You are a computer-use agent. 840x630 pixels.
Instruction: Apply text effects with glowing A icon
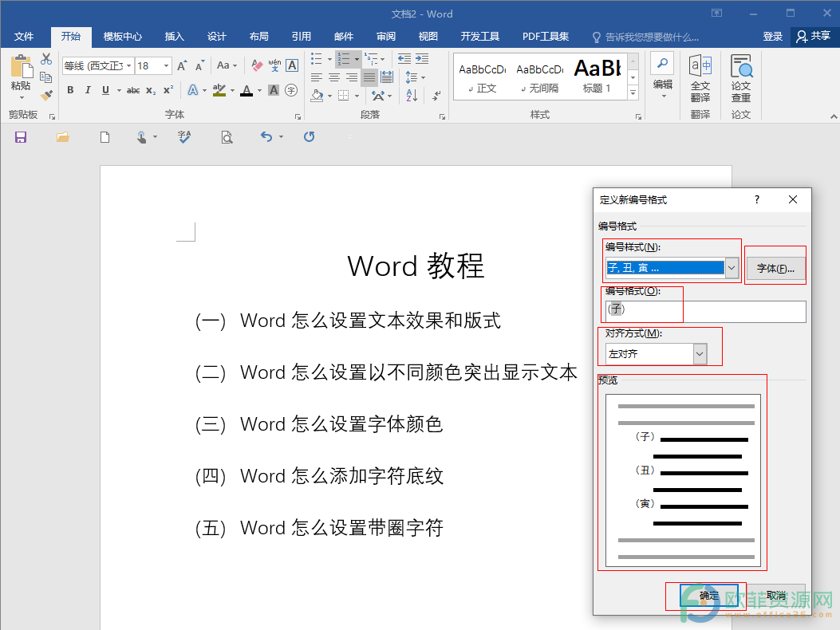coord(193,90)
